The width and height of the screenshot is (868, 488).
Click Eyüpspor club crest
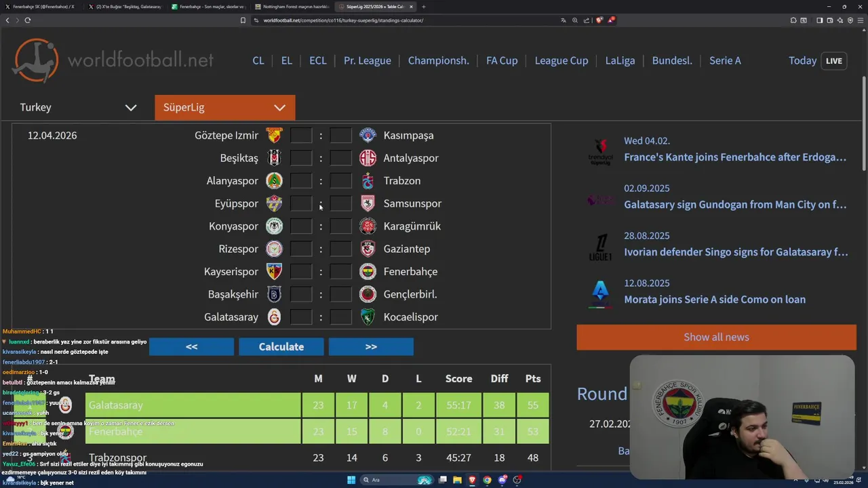tap(274, 203)
